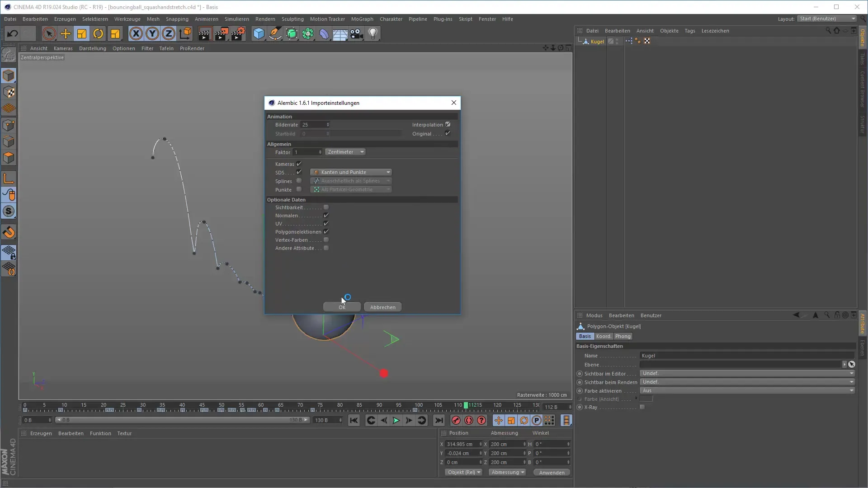This screenshot has width=868, height=488.
Task: Add a camera object icon
Action: click(x=357, y=33)
